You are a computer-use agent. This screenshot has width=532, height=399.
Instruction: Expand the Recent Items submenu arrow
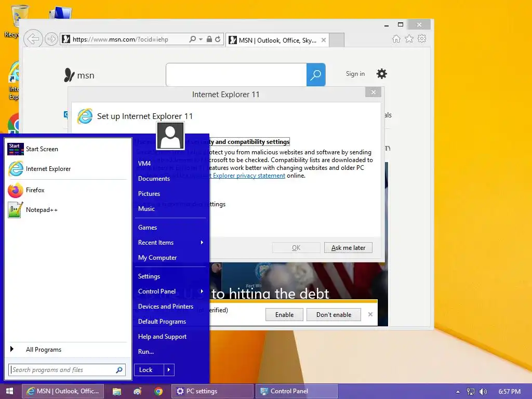(x=202, y=242)
